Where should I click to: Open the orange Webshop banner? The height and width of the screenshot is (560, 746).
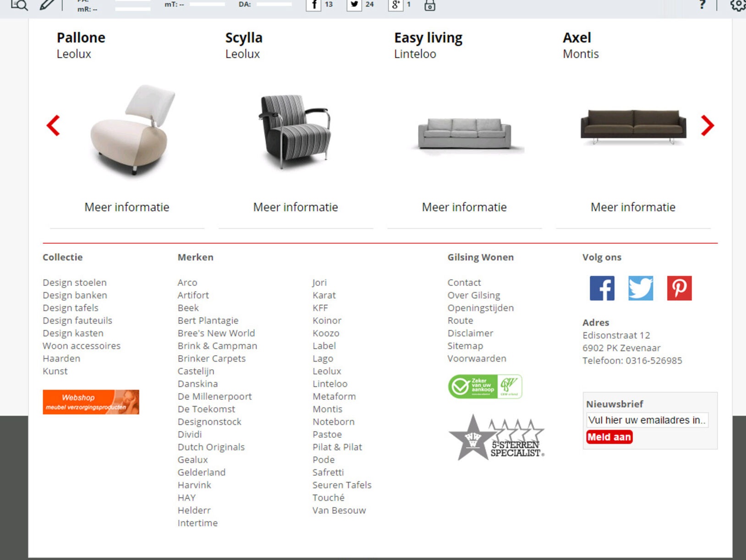[91, 402]
